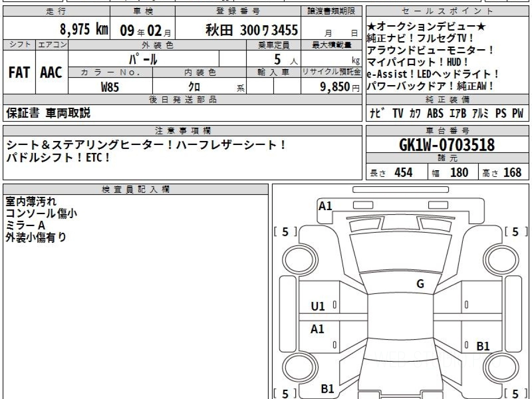
Task: Select the registration number 秋田 300ワ3455
Action: click(x=251, y=30)
